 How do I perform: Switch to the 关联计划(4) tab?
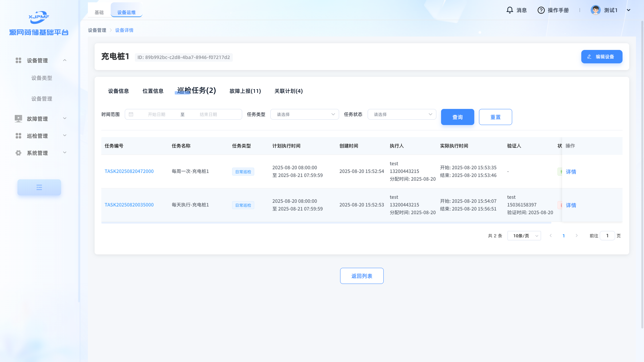[x=288, y=91]
